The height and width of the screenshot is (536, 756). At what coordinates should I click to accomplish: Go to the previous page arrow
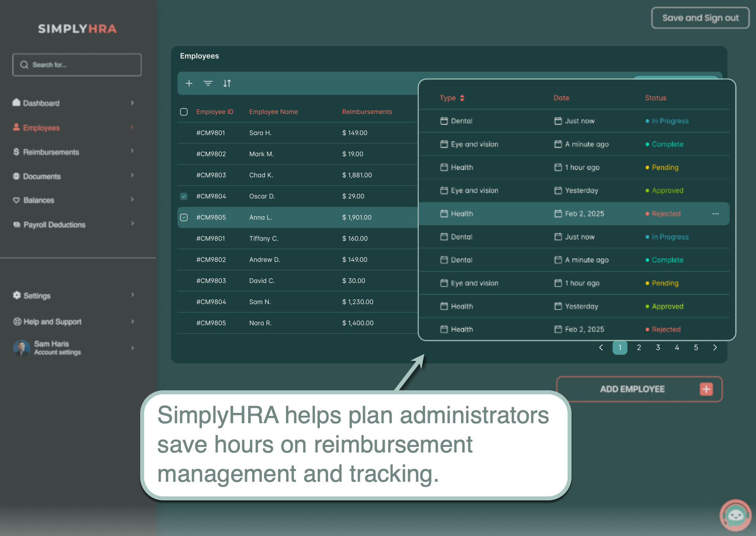(x=601, y=348)
